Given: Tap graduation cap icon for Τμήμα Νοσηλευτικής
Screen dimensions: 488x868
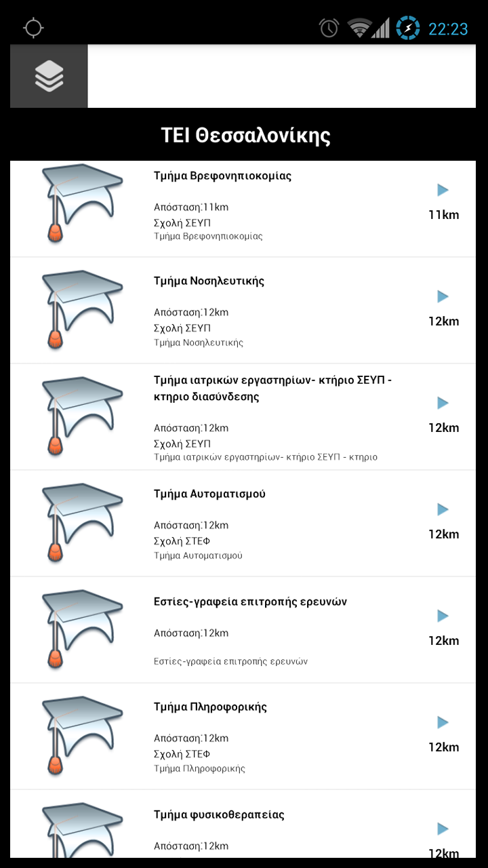Looking at the screenshot, I should pyautogui.click(x=82, y=310).
